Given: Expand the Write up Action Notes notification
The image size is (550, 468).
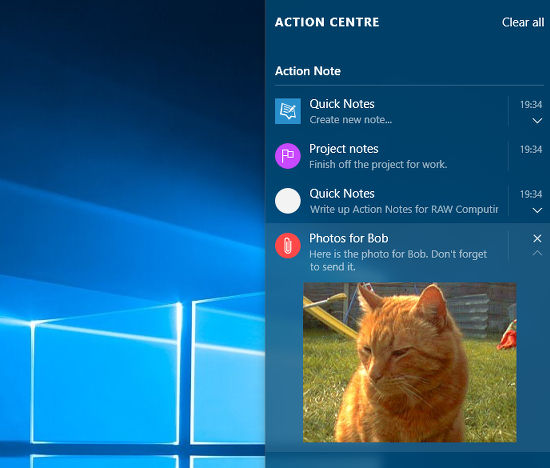Looking at the screenshot, I should [x=537, y=210].
